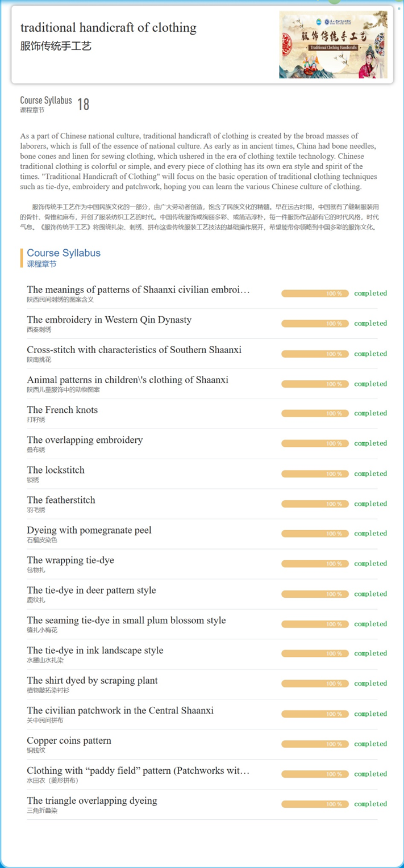Click progress bar for 'The tie-dye in deer pattern style'
This screenshot has width=404, height=868.
315,594
